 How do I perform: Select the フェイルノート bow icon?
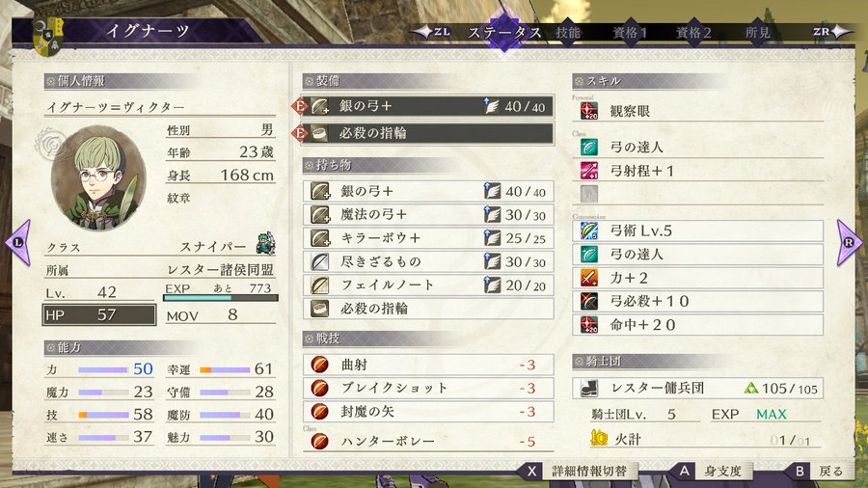320,285
